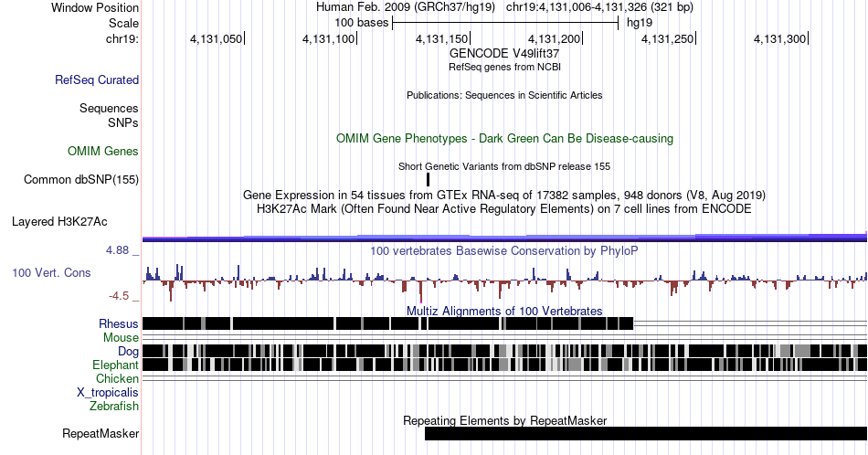Click the H3K27Ac Mark ENCODE title
The height and width of the screenshot is (455, 868).
504,208
